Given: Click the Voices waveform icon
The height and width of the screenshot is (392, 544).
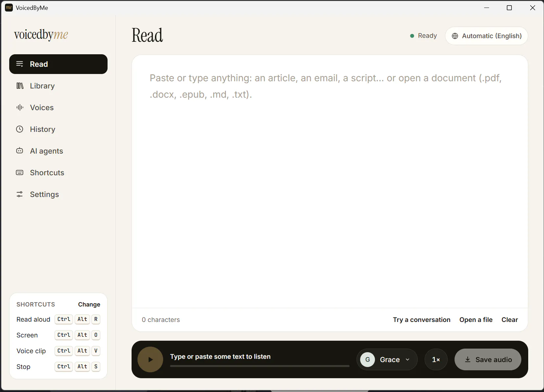Looking at the screenshot, I should pyautogui.click(x=20, y=107).
